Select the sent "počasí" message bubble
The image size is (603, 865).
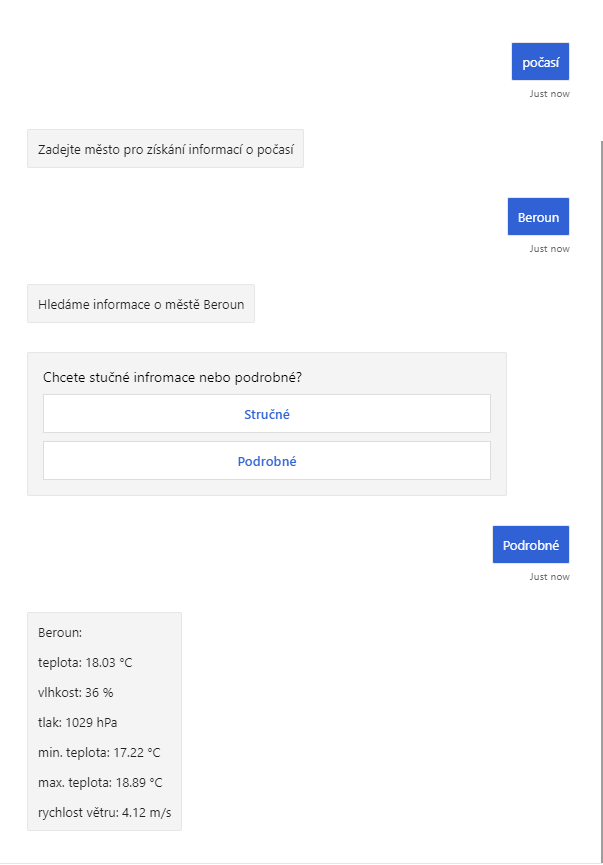[x=540, y=62]
